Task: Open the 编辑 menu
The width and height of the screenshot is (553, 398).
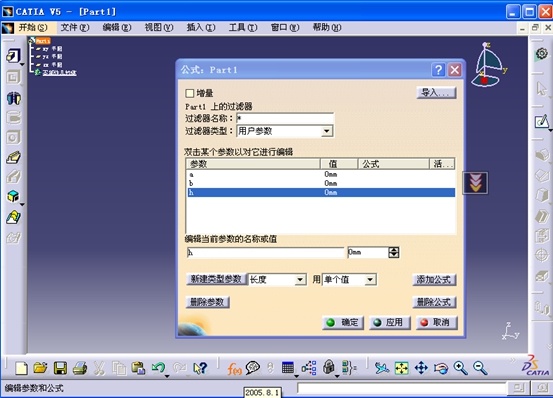Action: click(117, 27)
